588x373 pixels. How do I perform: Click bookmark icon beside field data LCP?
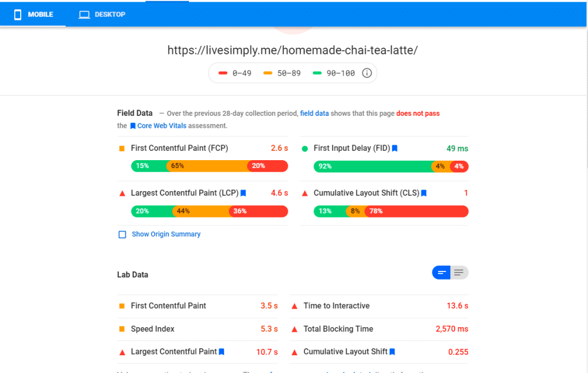pos(243,193)
